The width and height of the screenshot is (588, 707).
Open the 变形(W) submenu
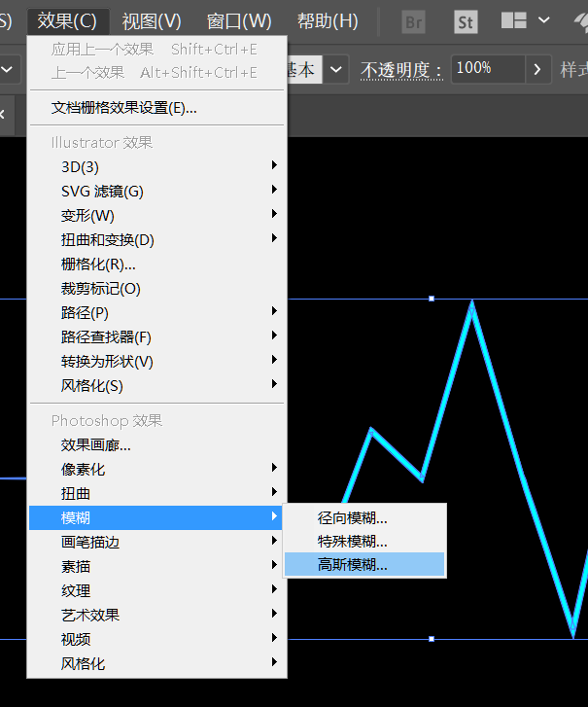pyautogui.click(x=156, y=216)
